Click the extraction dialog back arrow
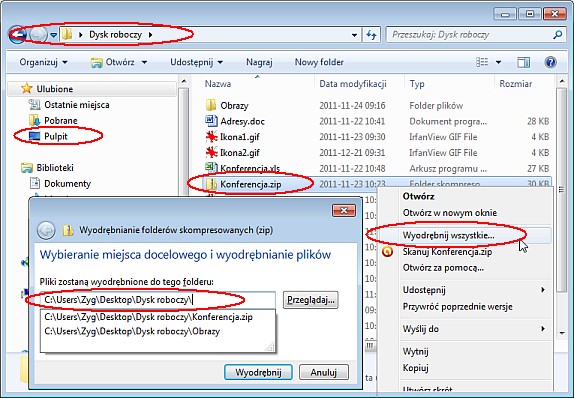Image resolution: width=574 pixels, height=398 pixels. click(46, 231)
